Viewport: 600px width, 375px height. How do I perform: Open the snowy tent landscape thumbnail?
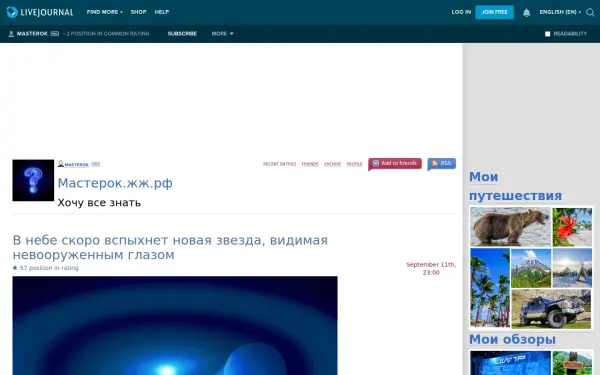click(572, 268)
